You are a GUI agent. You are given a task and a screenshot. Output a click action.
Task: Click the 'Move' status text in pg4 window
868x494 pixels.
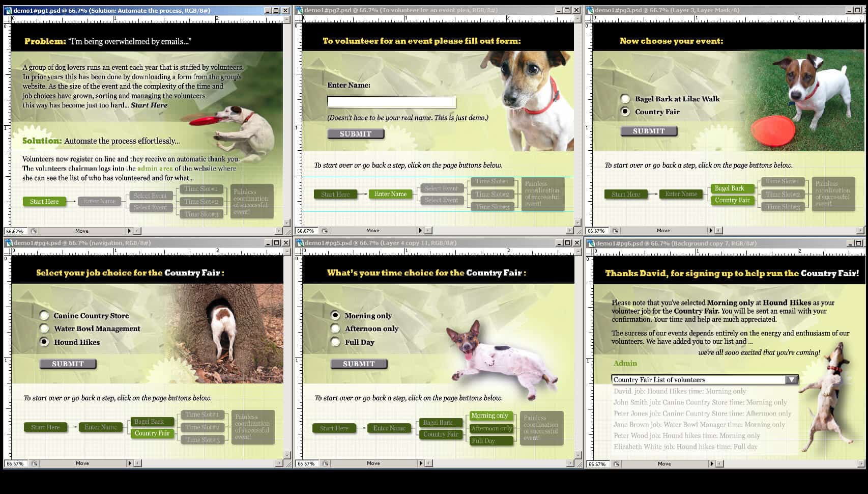[82, 463]
